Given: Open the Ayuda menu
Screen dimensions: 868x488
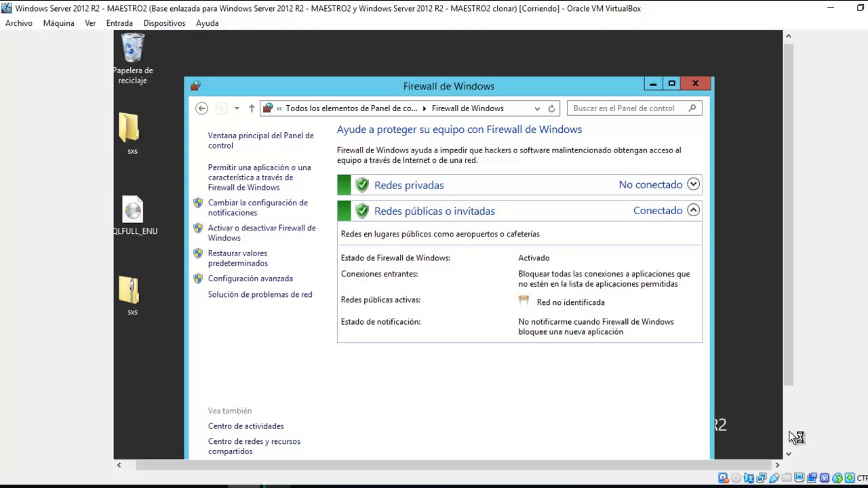Looking at the screenshot, I should point(208,23).
